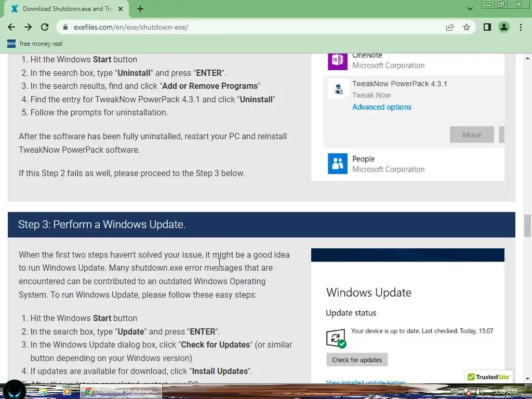Open the browser side panel
This screenshot has width=532, height=399.
coord(487,27)
